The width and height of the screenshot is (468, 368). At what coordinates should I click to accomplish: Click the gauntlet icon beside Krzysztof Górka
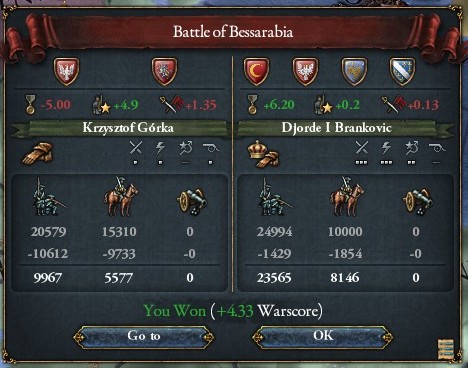tap(37, 153)
